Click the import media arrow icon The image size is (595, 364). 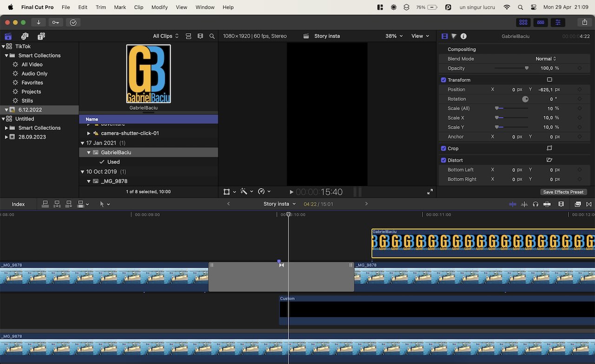pos(38,22)
